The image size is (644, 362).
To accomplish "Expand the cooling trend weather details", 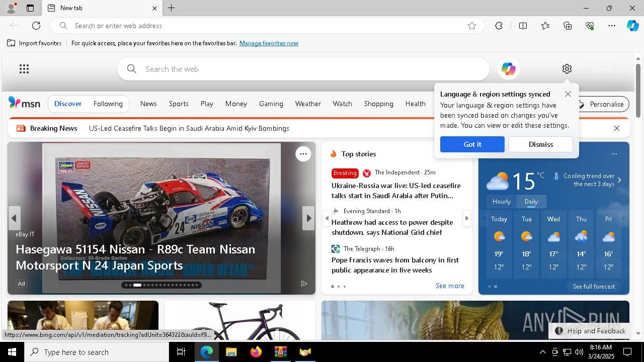I will coord(619,180).
